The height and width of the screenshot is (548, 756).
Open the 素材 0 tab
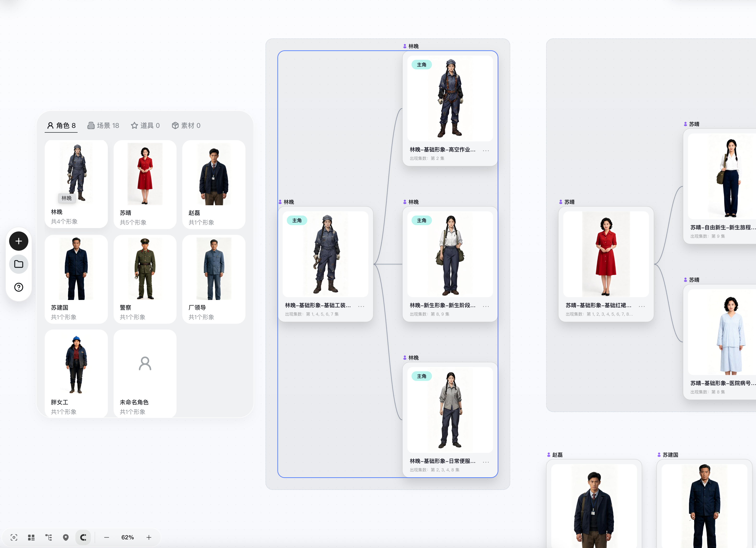(x=186, y=125)
